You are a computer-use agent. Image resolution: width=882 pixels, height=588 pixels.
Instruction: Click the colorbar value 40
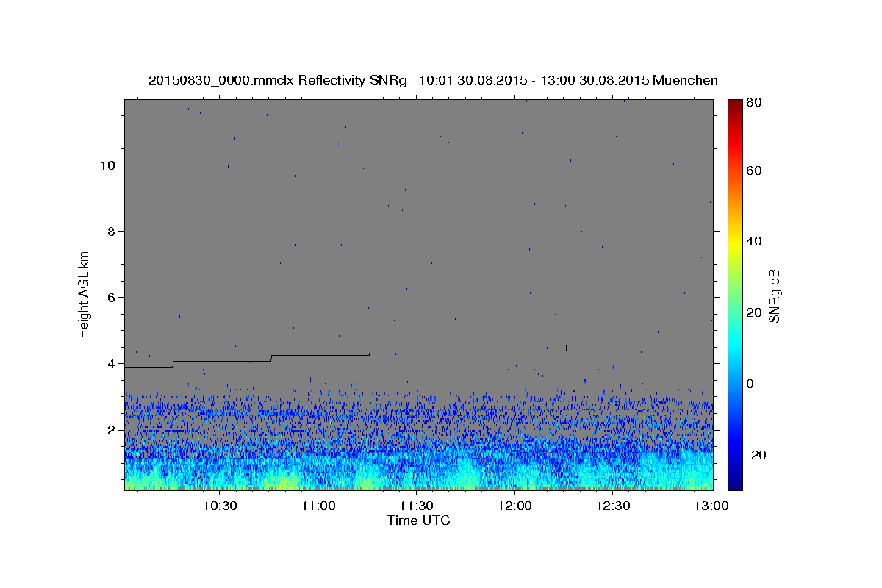click(753, 241)
